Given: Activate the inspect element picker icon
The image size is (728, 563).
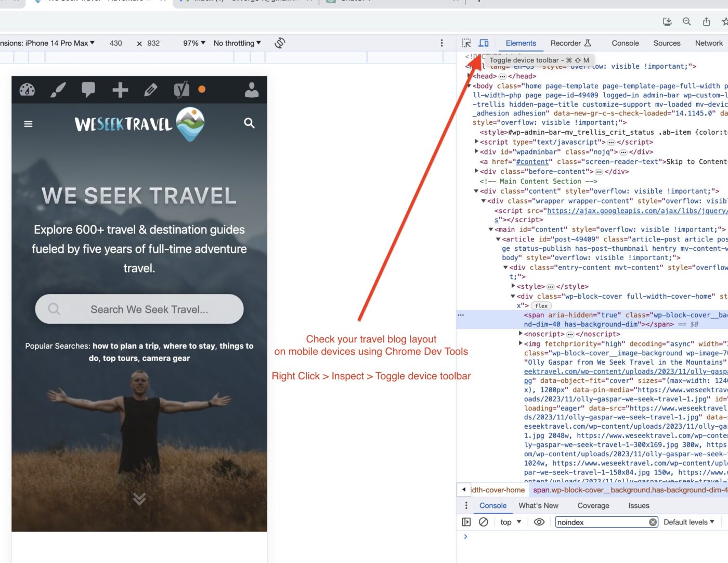Looking at the screenshot, I should tap(466, 43).
